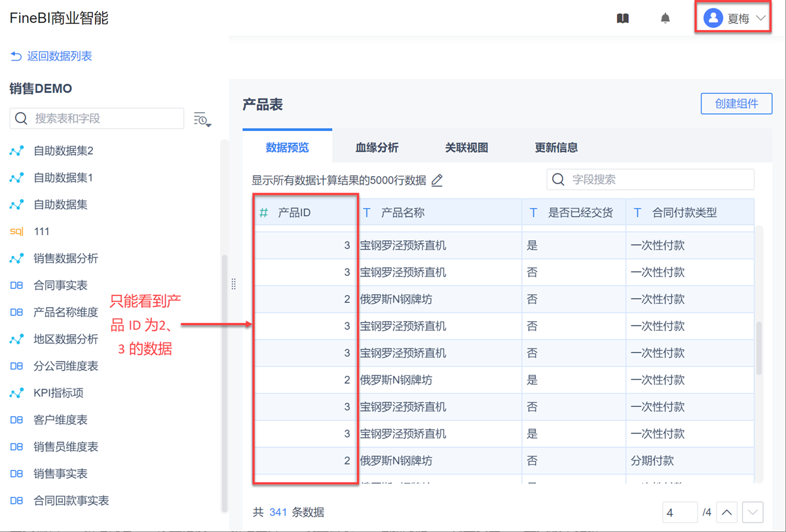The height and width of the screenshot is (532, 786).
Task: Click the page number input showing 4
Action: (x=679, y=512)
